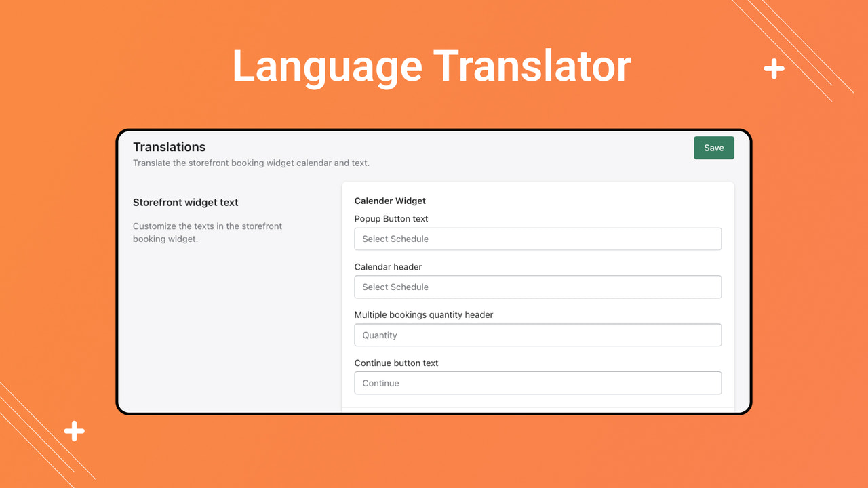Click the Multiple bookings quantity header label
This screenshot has height=488, width=868.
coord(423,314)
